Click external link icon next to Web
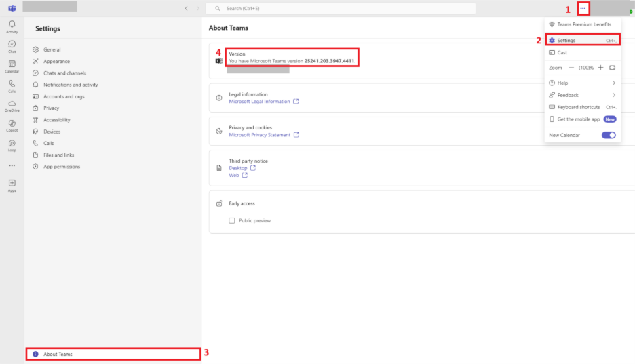Viewport: 635px width, 364px height. click(x=245, y=175)
